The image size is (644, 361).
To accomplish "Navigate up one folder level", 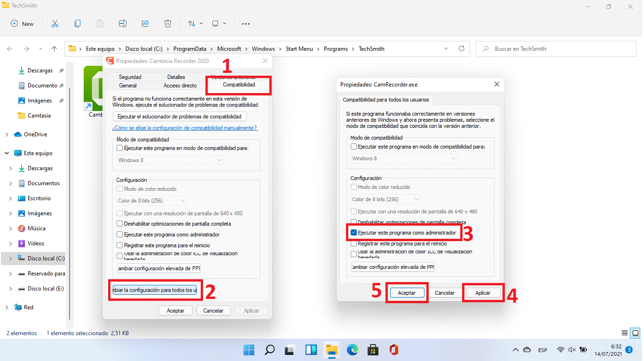I will [x=55, y=49].
